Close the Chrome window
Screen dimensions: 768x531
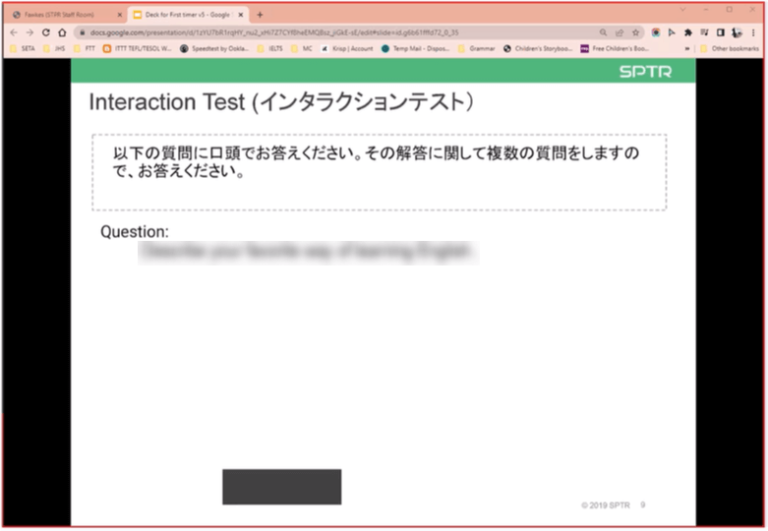(x=752, y=9)
